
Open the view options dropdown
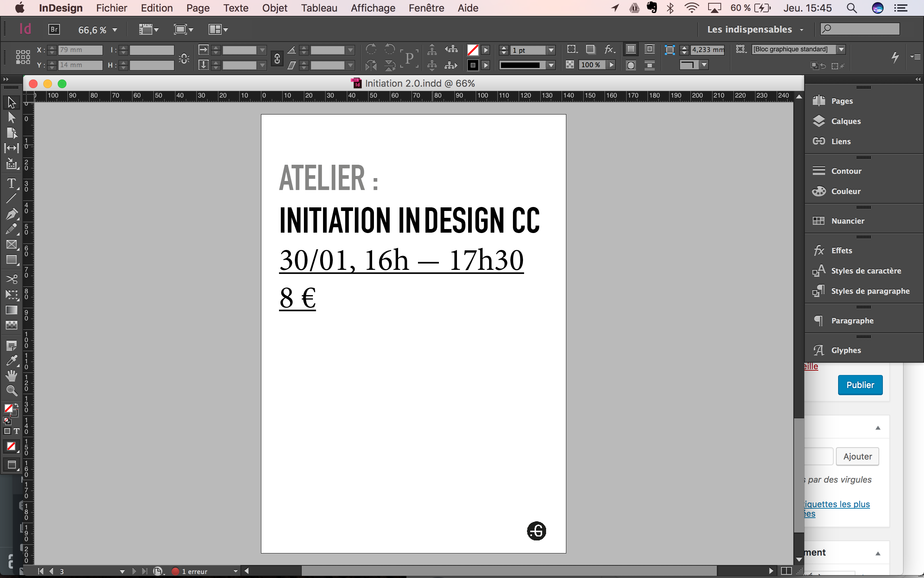click(149, 29)
